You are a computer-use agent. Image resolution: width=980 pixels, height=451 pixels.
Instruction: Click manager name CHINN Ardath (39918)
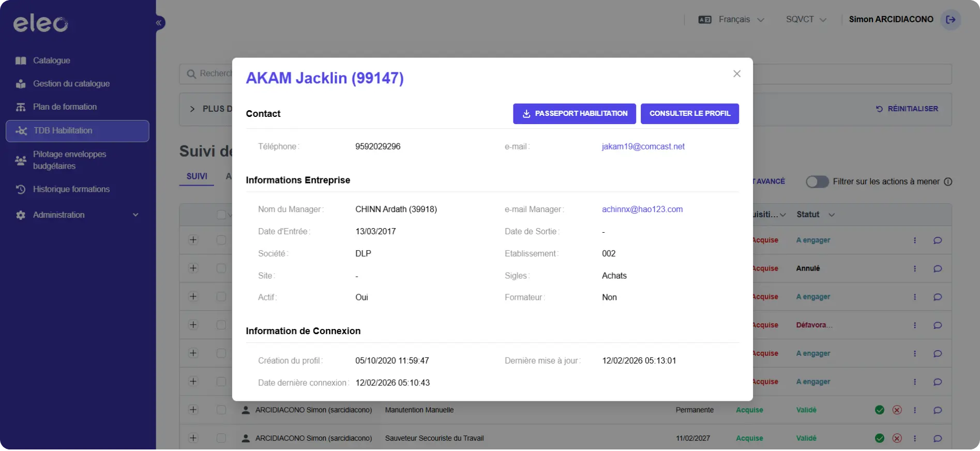[x=396, y=209]
